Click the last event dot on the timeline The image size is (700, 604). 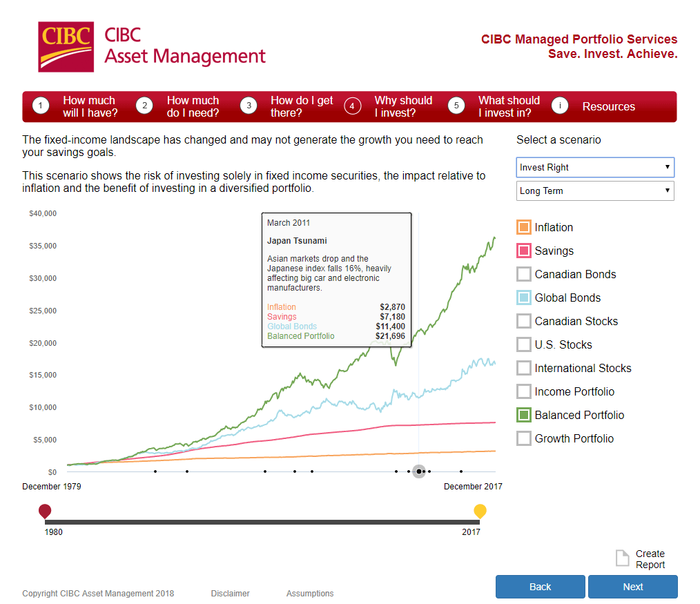[461, 471]
